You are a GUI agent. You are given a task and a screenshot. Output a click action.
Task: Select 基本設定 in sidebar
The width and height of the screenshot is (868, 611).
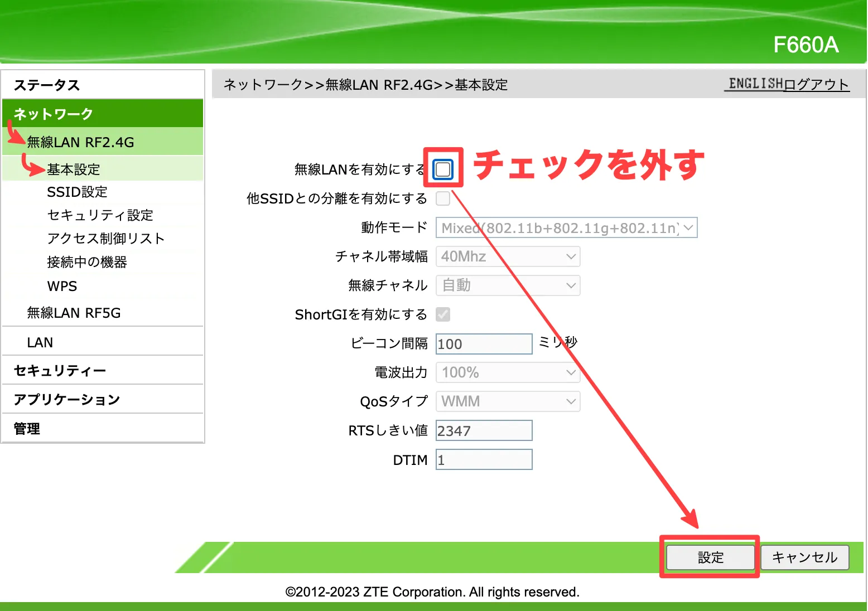tap(103, 169)
